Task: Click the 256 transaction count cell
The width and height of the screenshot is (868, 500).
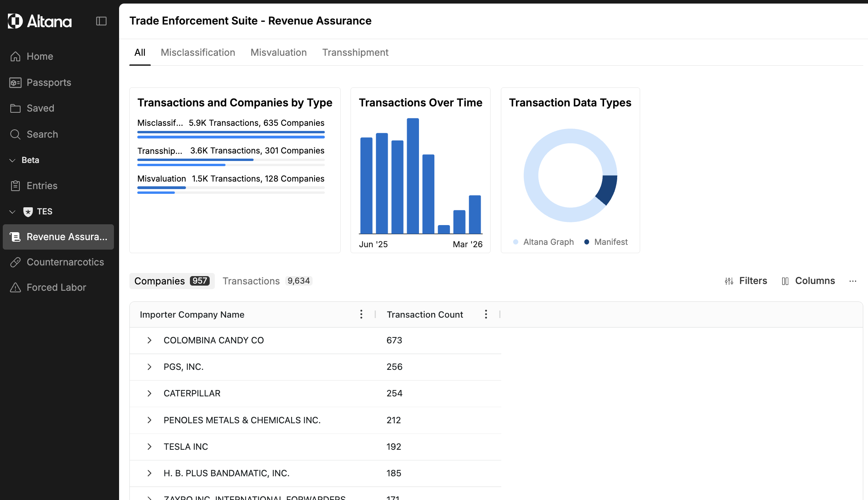Action: pos(394,367)
